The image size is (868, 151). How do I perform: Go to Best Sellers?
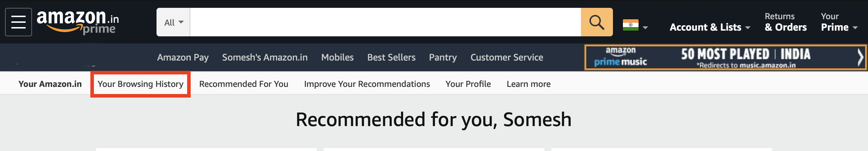coord(391,57)
